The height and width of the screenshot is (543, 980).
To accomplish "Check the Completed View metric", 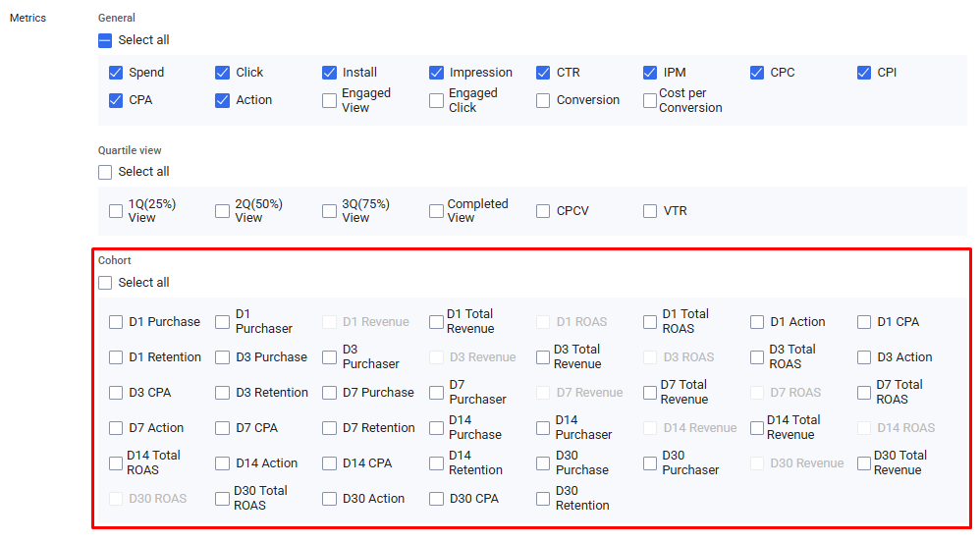I will pos(437,211).
